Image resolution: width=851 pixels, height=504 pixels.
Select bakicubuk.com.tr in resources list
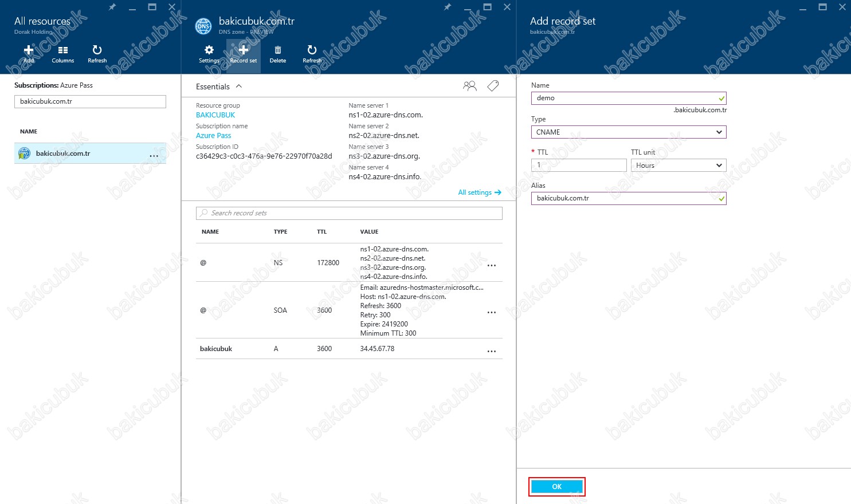click(90, 153)
